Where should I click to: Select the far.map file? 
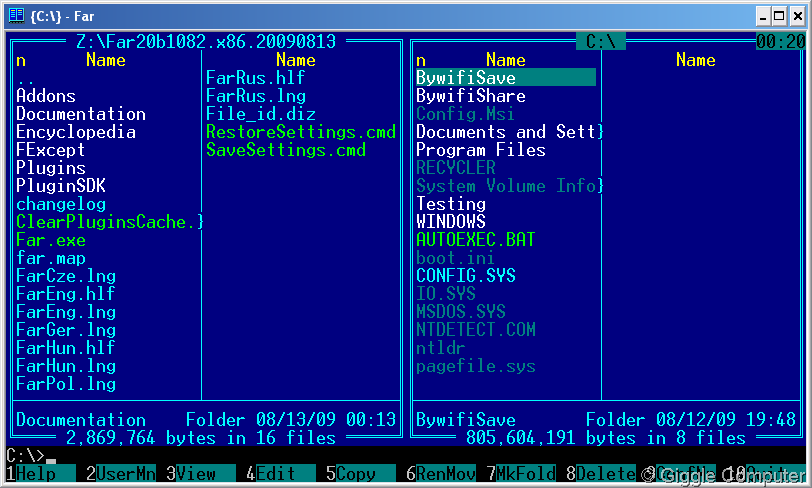pos(51,258)
